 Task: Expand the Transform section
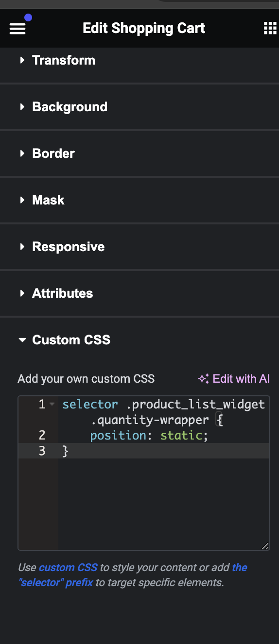(139, 60)
